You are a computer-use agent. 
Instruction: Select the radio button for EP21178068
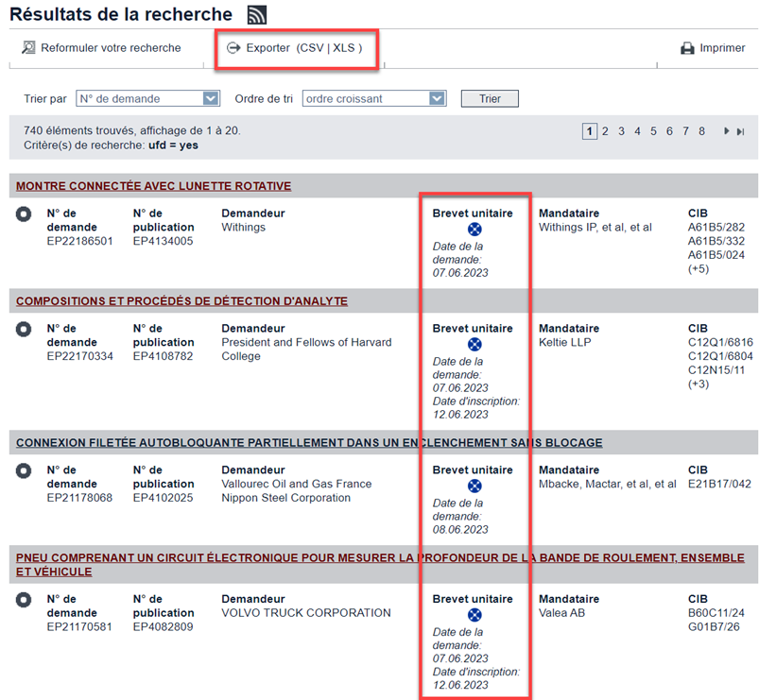coord(24,470)
